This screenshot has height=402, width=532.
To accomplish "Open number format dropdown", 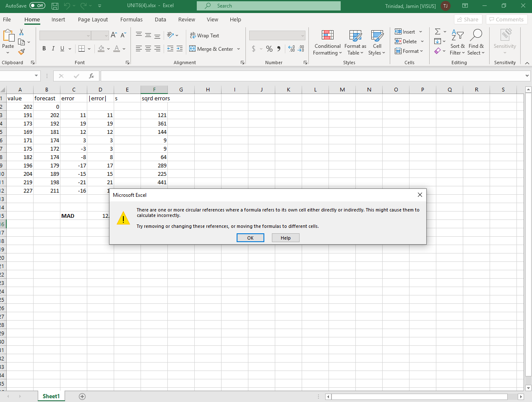I will tap(303, 36).
